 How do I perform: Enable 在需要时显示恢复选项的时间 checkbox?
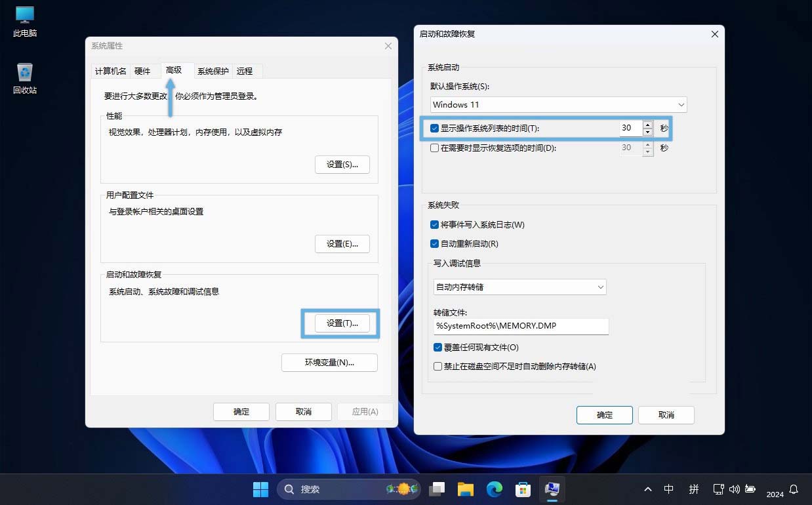pos(434,148)
